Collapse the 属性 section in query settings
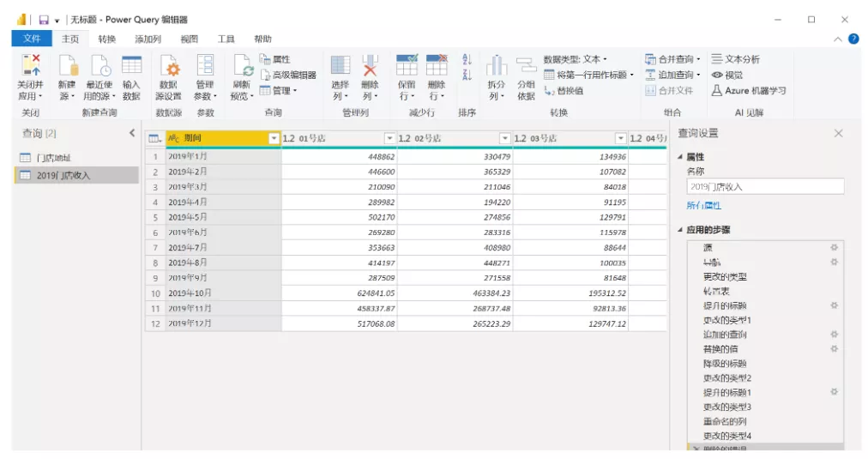Viewport: 868px width, 459px height. [x=680, y=157]
